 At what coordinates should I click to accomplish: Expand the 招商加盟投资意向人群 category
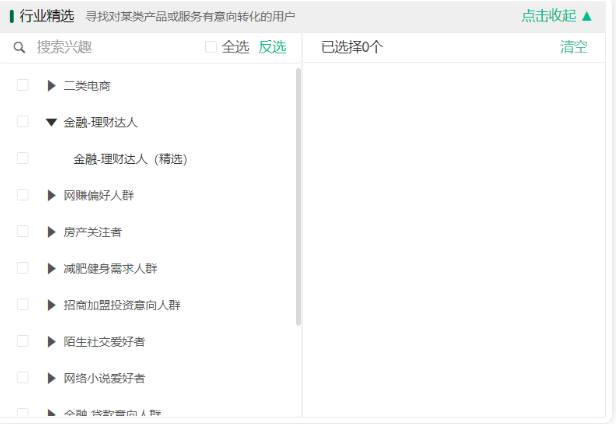(x=51, y=305)
